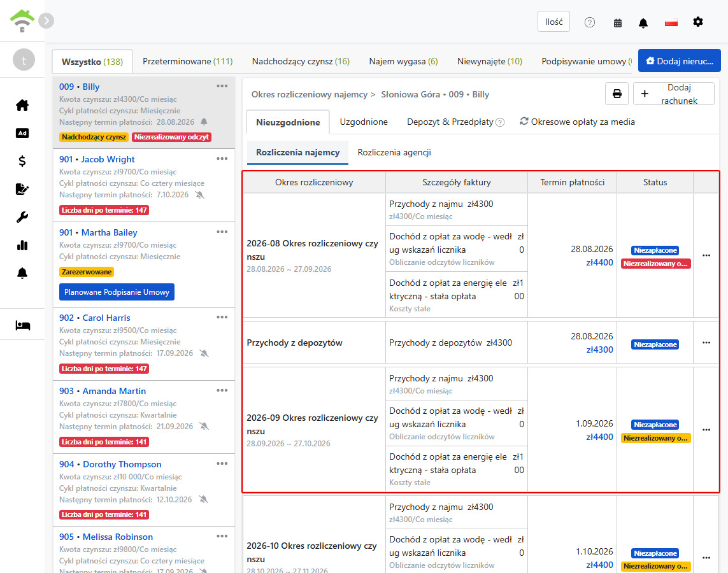This screenshot has height=573, width=728.
Task: Click the Zarezerwowane tag for Martha Bailey
Action: [x=87, y=272]
